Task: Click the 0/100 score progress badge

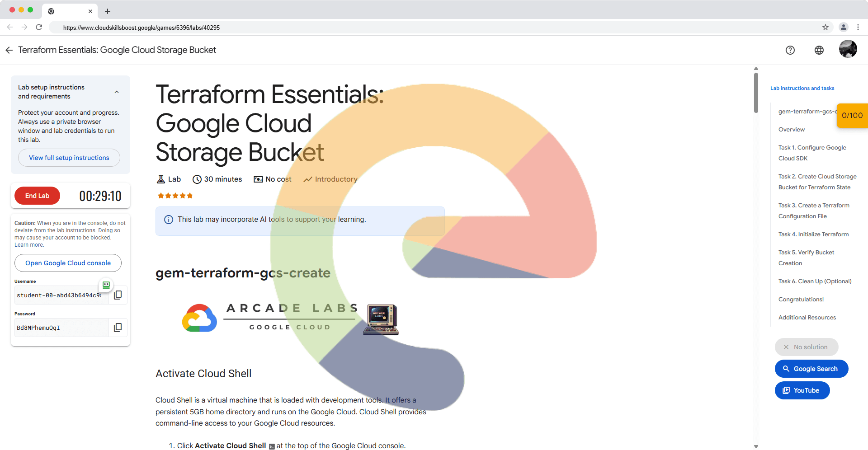Action: [x=852, y=115]
